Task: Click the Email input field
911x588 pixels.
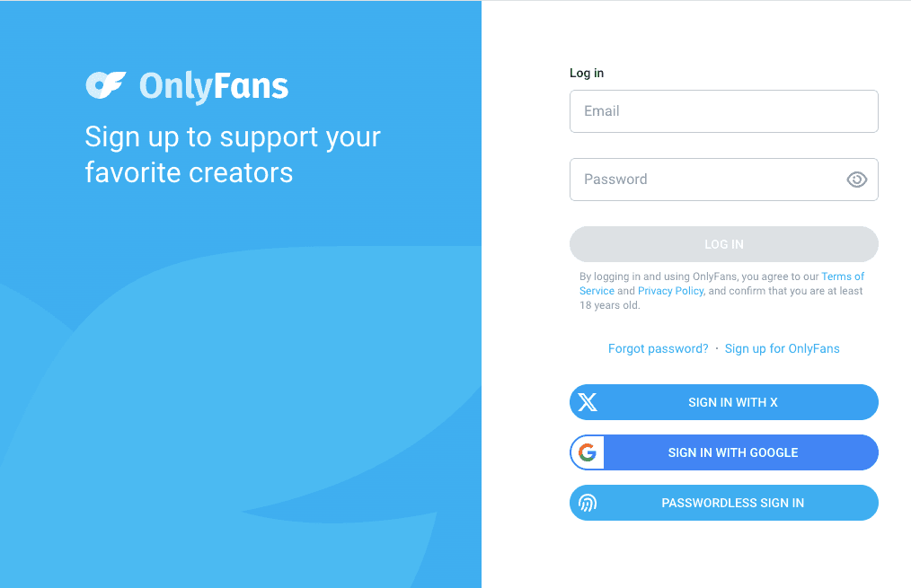Action: [723, 111]
